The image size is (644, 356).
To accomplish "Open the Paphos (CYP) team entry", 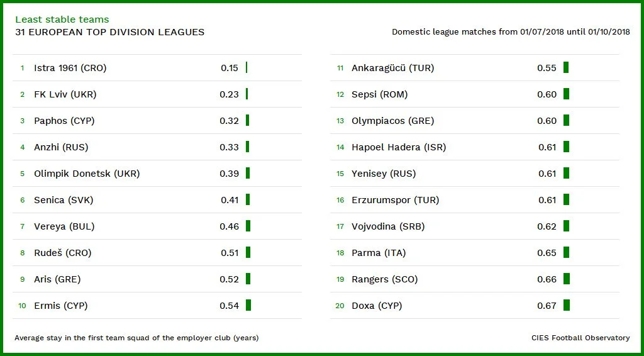I will point(64,121).
